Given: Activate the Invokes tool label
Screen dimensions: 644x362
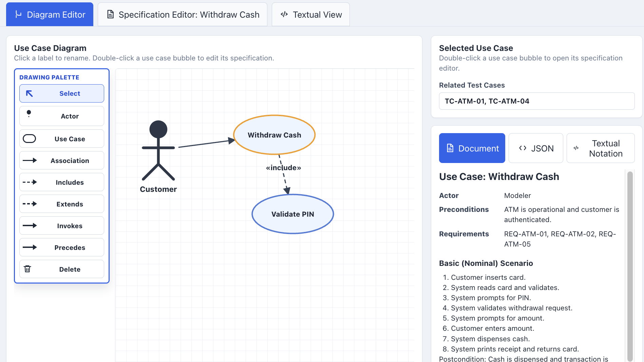Looking at the screenshot, I should (x=70, y=226).
